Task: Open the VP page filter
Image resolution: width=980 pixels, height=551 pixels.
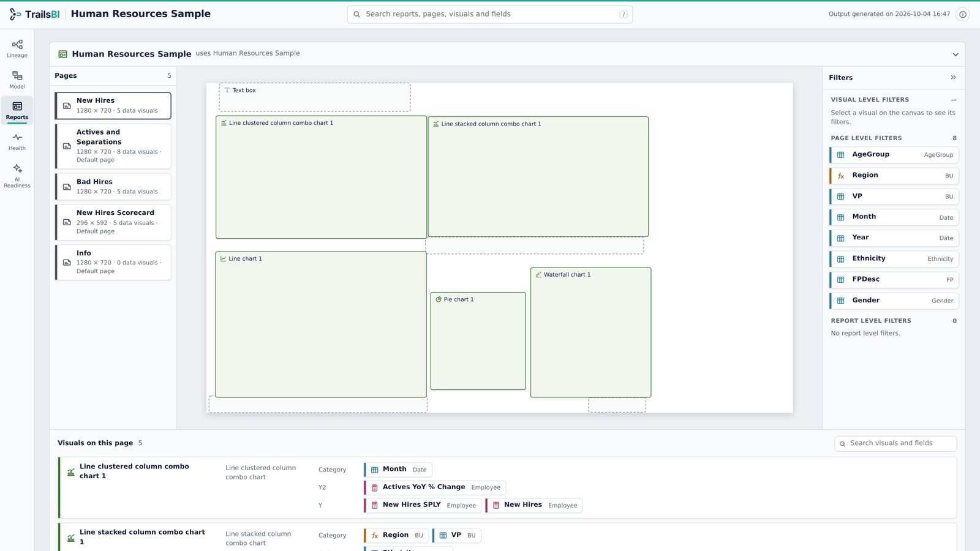Action: (x=894, y=197)
